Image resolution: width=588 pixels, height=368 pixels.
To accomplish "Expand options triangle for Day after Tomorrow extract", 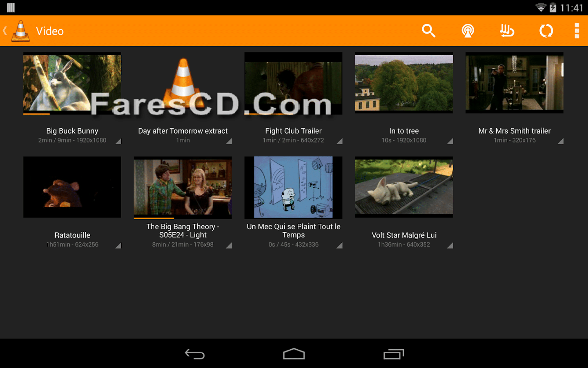I will tap(229, 141).
